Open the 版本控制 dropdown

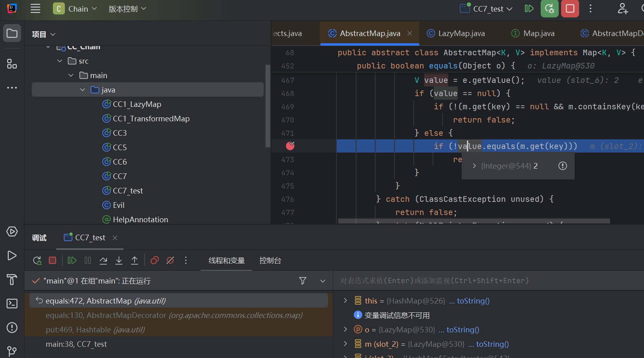127,9
